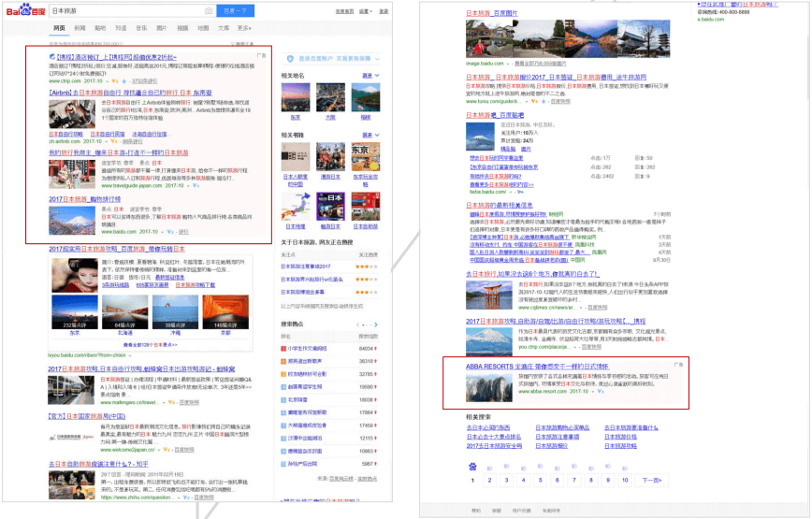Open the 2017日本旅游攻略 Mafengwo result link
The image size is (812, 519).
[140, 368]
